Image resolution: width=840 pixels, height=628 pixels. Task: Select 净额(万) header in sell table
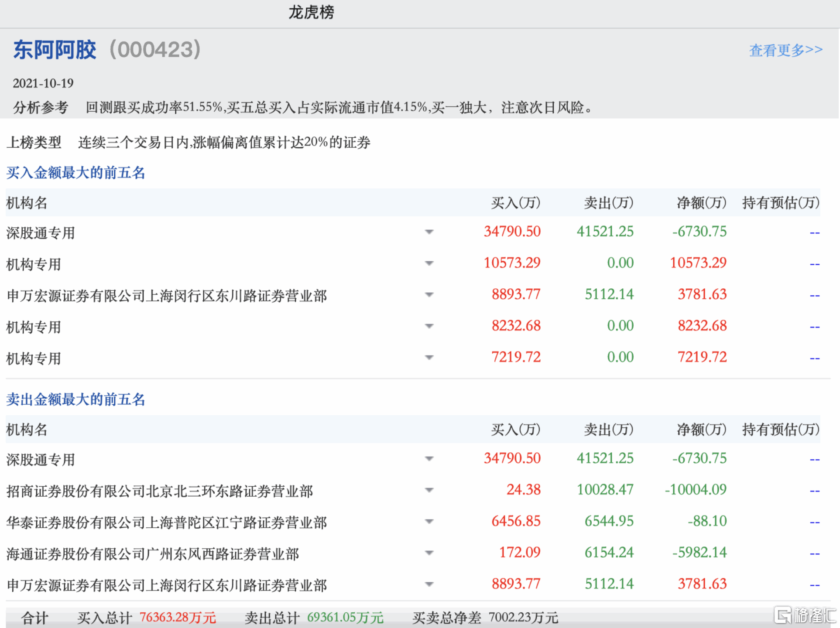tap(702, 430)
